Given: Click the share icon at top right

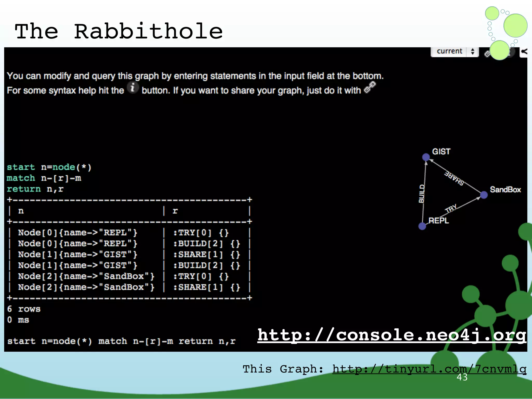Looking at the screenshot, I should click(x=524, y=52).
